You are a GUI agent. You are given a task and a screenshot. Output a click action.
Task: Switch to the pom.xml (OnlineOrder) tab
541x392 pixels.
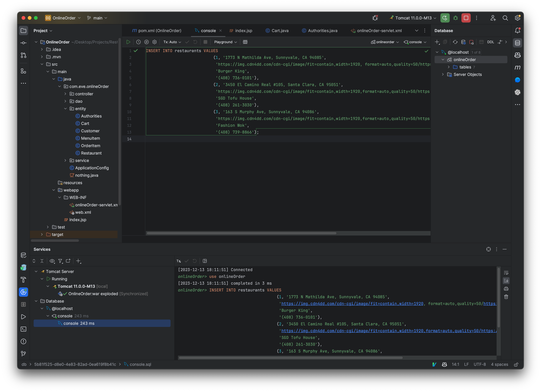coord(157,31)
